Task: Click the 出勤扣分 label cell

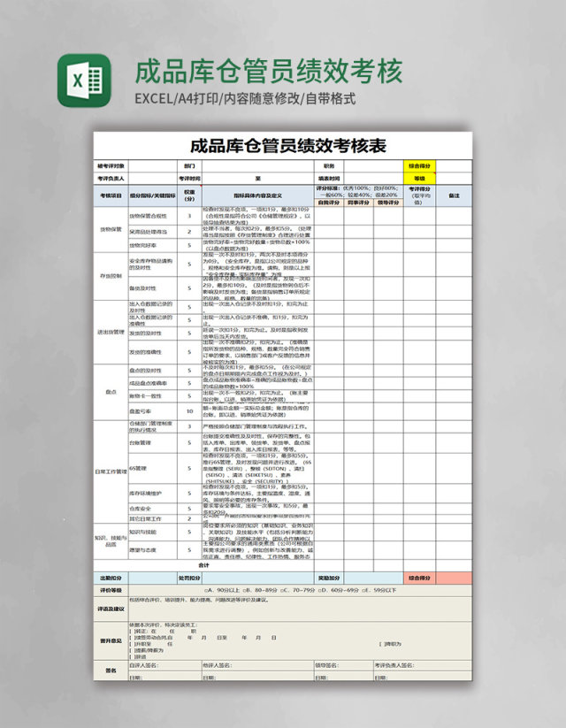Action: 111,578
